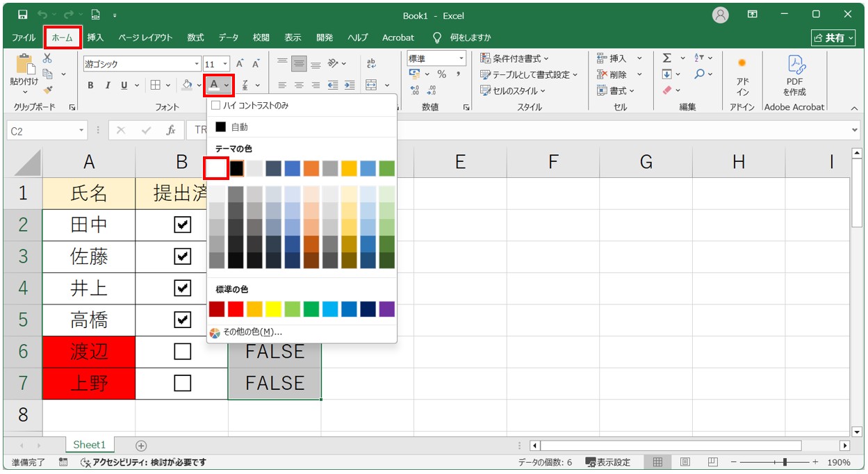Screen dimensions: 868x474
Task: Decrease font size with small A icon
Action: [x=256, y=63]
